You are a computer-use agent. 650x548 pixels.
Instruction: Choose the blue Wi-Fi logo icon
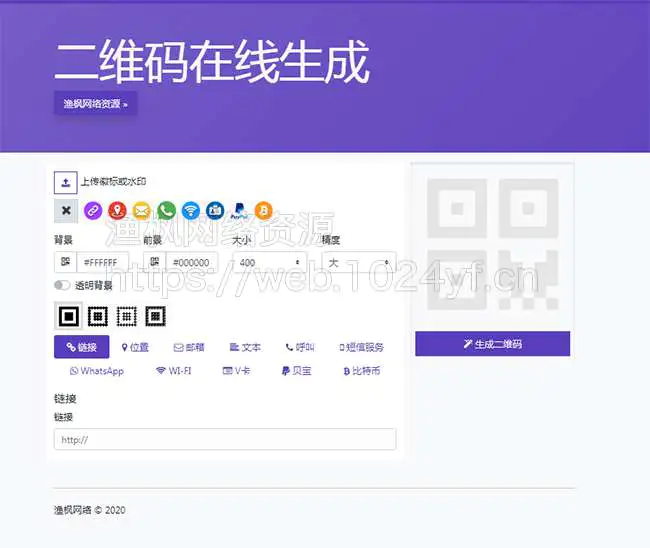pyautogui.click(x=191, y=211)
